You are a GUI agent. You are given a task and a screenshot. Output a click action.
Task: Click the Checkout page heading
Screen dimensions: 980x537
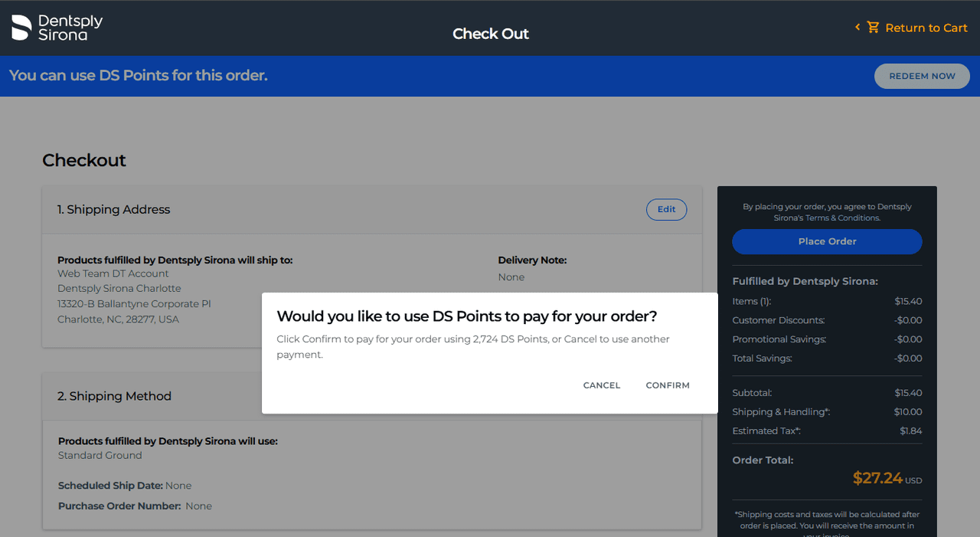coord(84,160)
